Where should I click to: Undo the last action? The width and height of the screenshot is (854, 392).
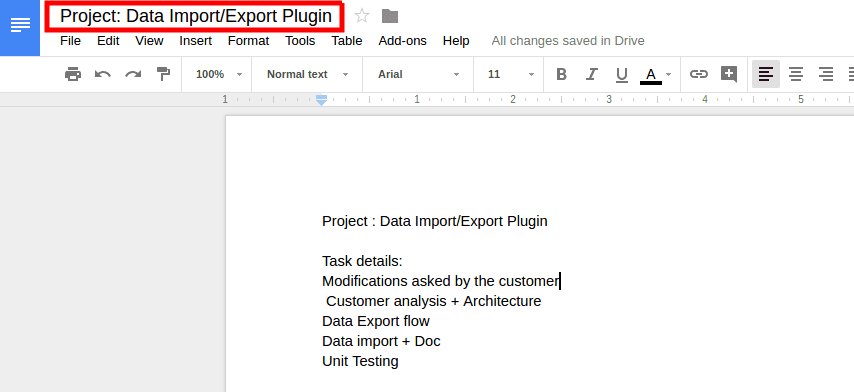103,74
